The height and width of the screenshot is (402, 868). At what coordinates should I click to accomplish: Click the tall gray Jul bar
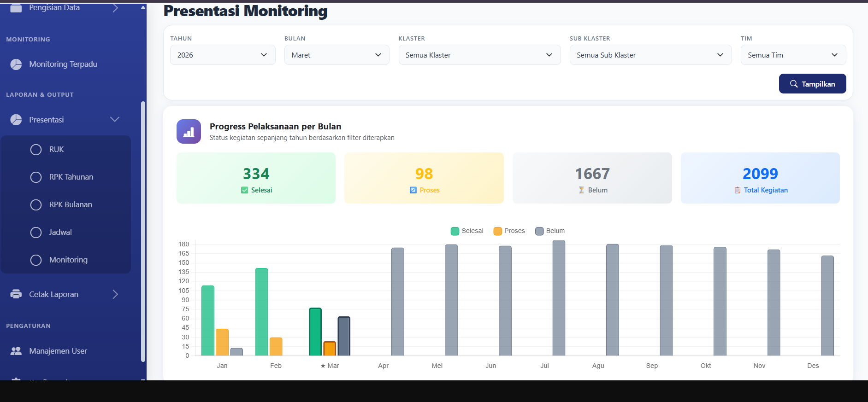[559, 298]
